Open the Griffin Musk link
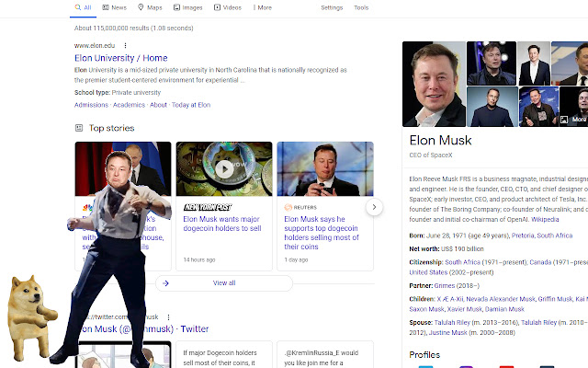 [555, 299]
